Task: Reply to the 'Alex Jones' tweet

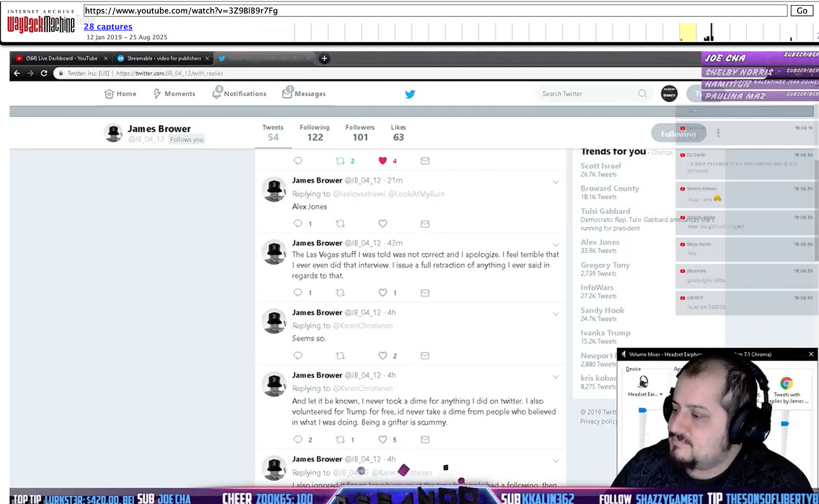Action: click(x=298, y=223)
